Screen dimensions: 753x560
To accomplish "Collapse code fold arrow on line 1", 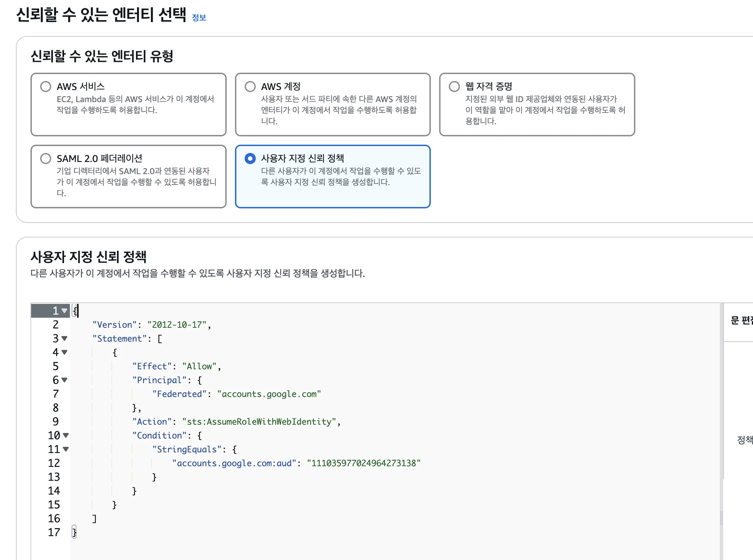I will tap(64, 311).
